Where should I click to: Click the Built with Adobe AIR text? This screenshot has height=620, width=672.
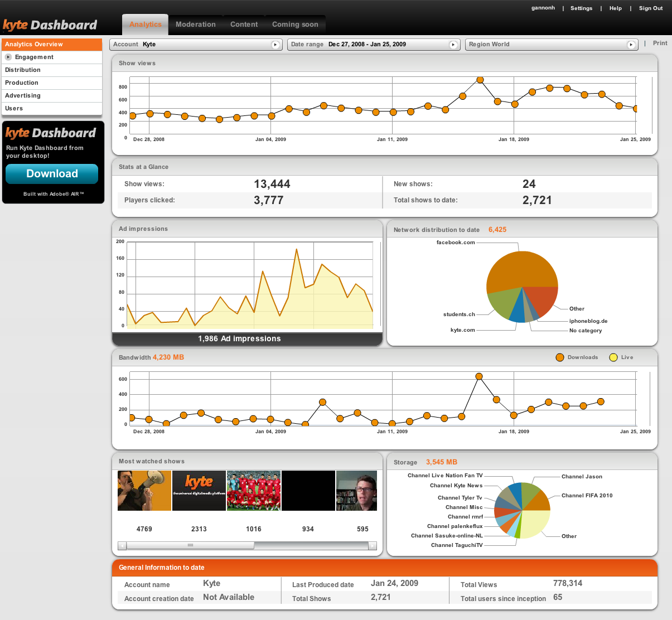(x=54, y=194)
